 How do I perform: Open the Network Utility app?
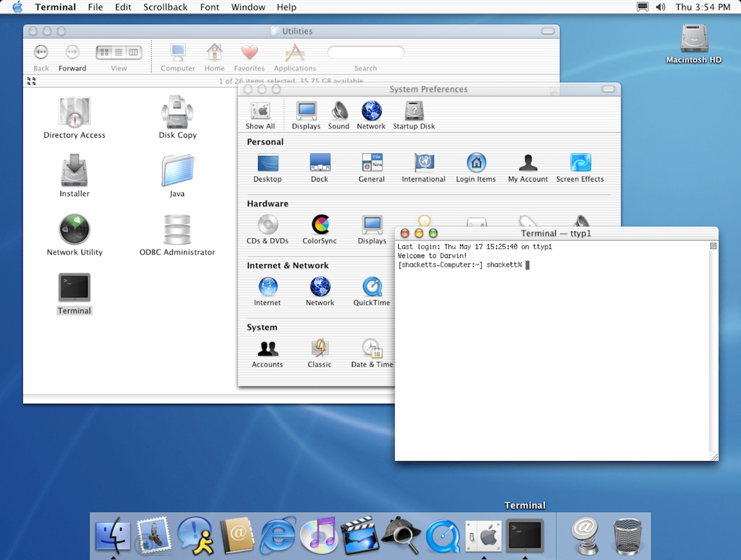(74, 228)
